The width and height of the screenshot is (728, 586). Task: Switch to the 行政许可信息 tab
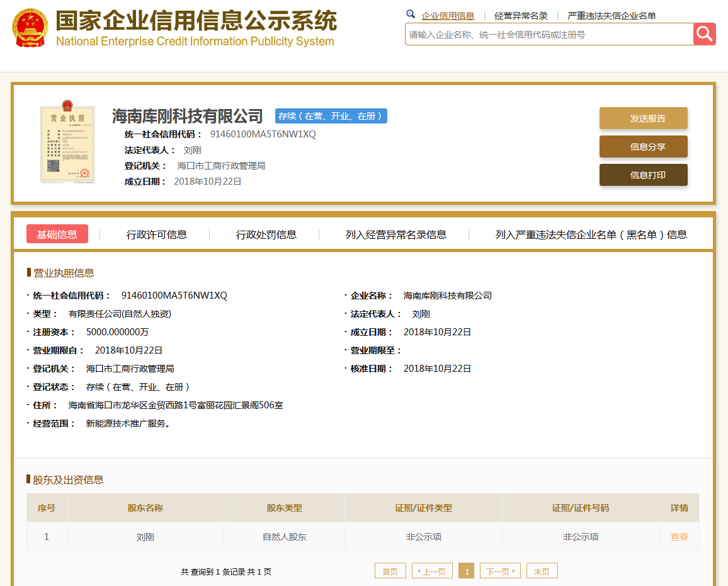click(157, 234)
